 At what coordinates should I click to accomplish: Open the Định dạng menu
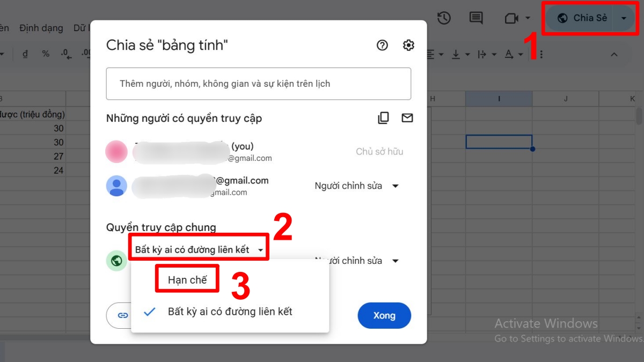[x=41, y=28]
